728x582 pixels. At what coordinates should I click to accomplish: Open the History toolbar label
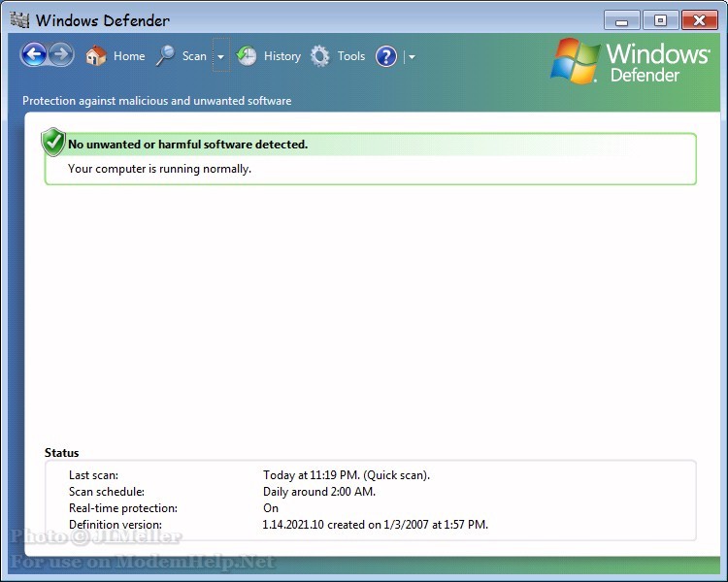282,56
